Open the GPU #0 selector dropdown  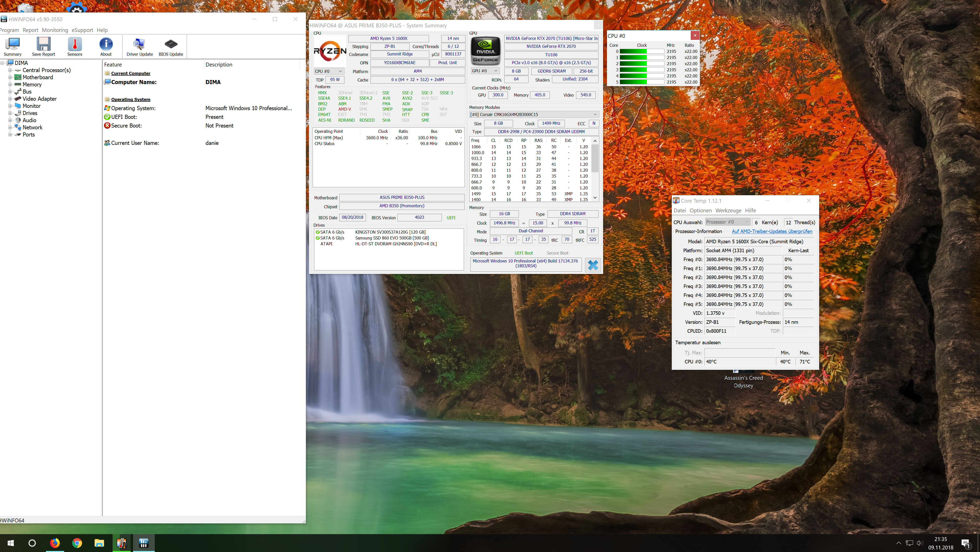[x=485, y=71]
